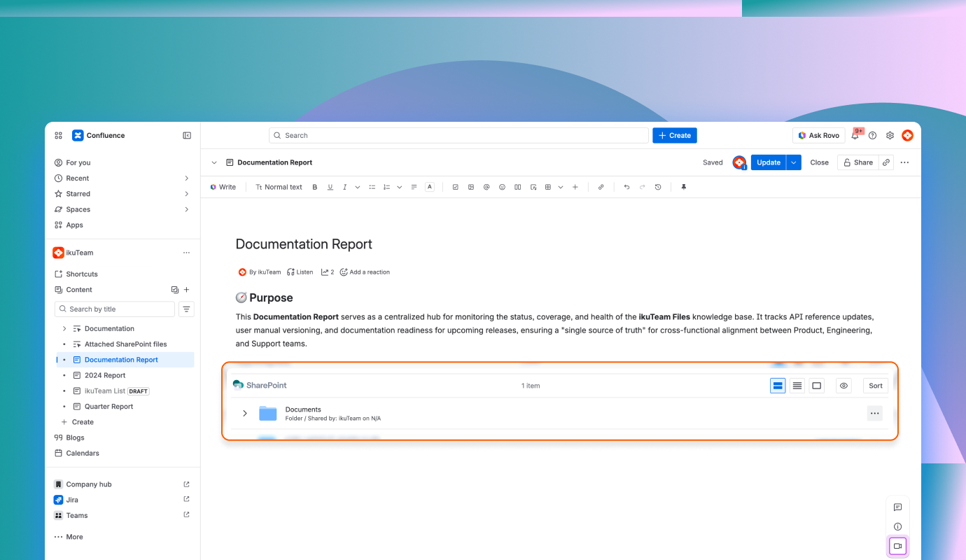
Task: Undo the last edit
Action: (626, 187)
